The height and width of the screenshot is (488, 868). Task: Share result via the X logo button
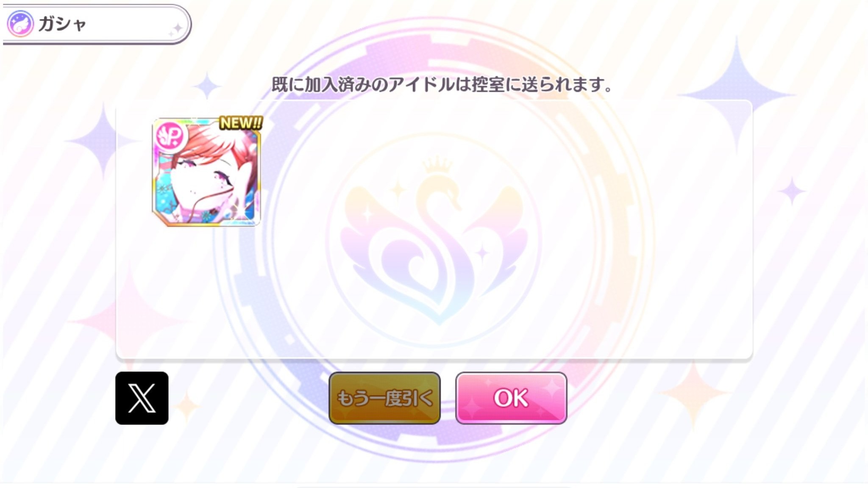click(x=142, y=398)
